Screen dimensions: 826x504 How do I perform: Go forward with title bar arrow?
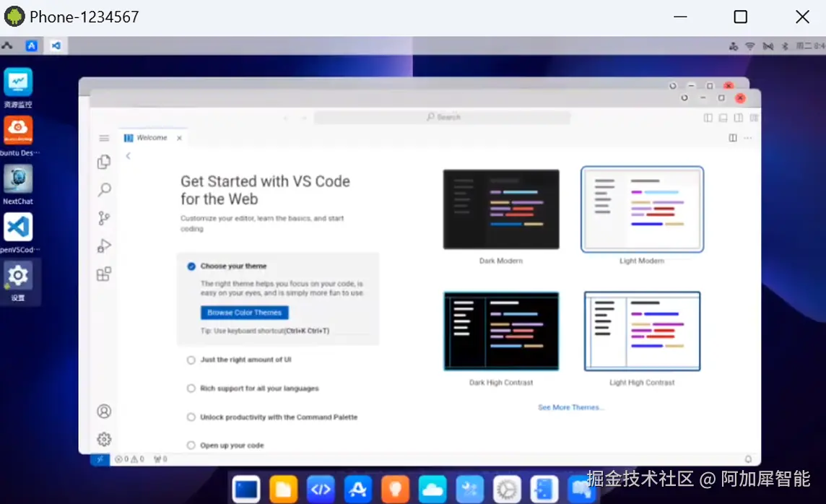point(303,118)
